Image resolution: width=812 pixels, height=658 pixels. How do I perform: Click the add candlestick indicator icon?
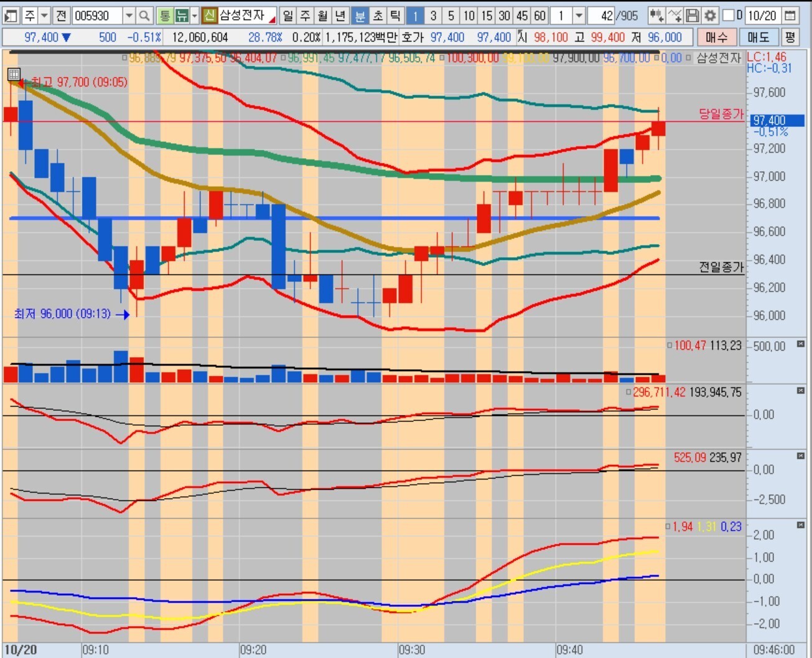[656, 16]
